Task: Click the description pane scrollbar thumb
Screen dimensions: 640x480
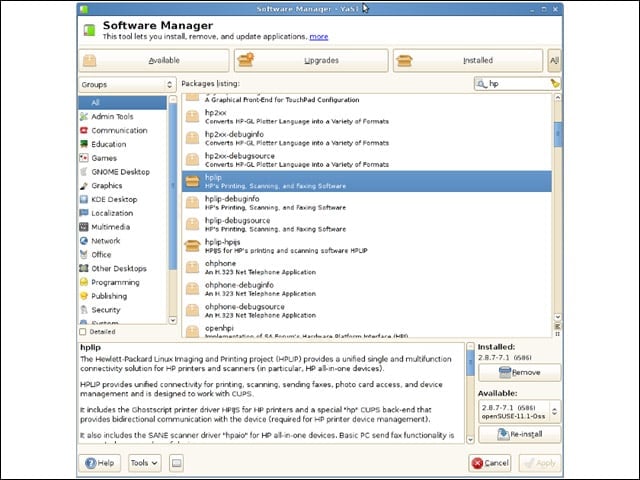Action: click(x=470, y=362)
